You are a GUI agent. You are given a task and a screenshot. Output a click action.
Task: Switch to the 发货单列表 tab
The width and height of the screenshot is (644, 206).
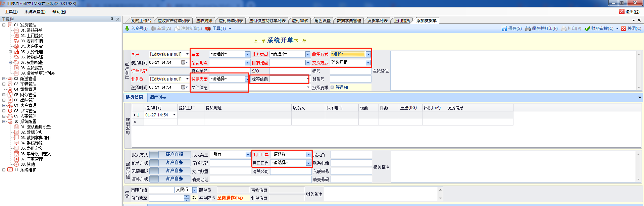[377, 21]
